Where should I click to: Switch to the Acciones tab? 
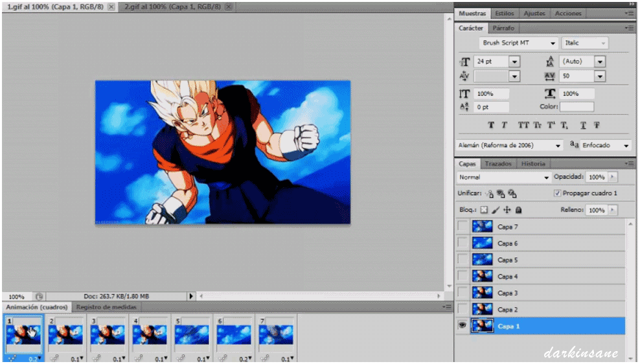[x=567, y=14]
